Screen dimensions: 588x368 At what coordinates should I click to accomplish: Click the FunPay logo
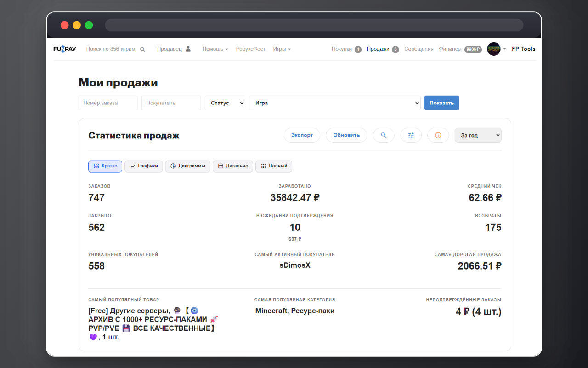point(65,49)
